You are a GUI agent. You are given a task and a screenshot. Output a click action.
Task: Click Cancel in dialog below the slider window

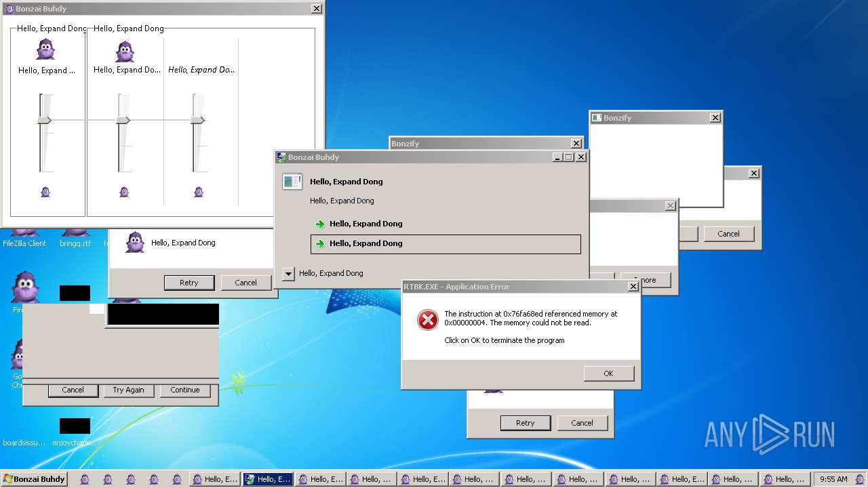tap(245, 283)
